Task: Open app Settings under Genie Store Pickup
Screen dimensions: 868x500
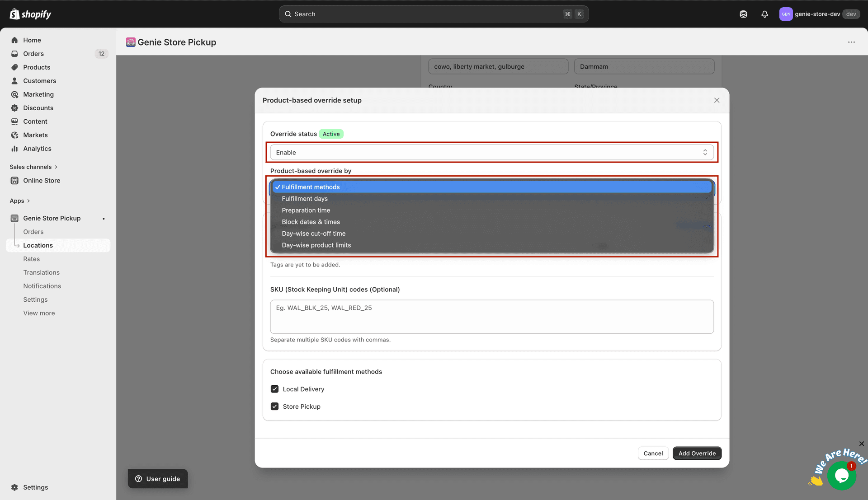Action: (x=35, y=300)
